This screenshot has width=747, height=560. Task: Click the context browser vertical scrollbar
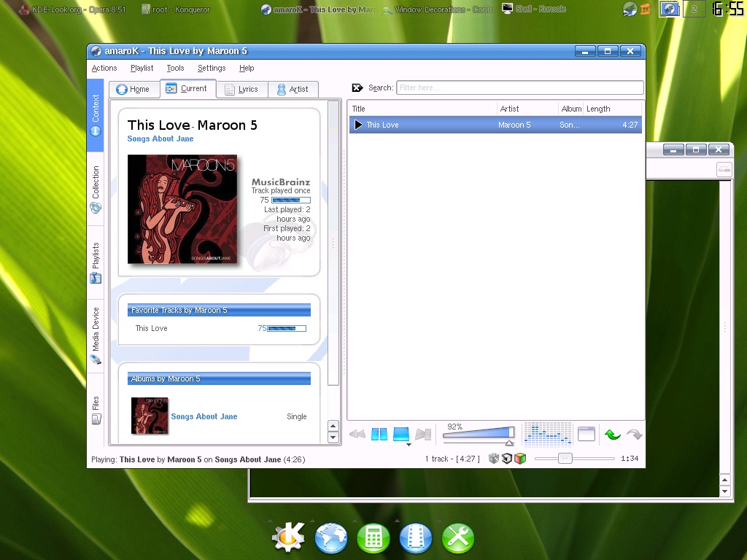coord(333,243)
